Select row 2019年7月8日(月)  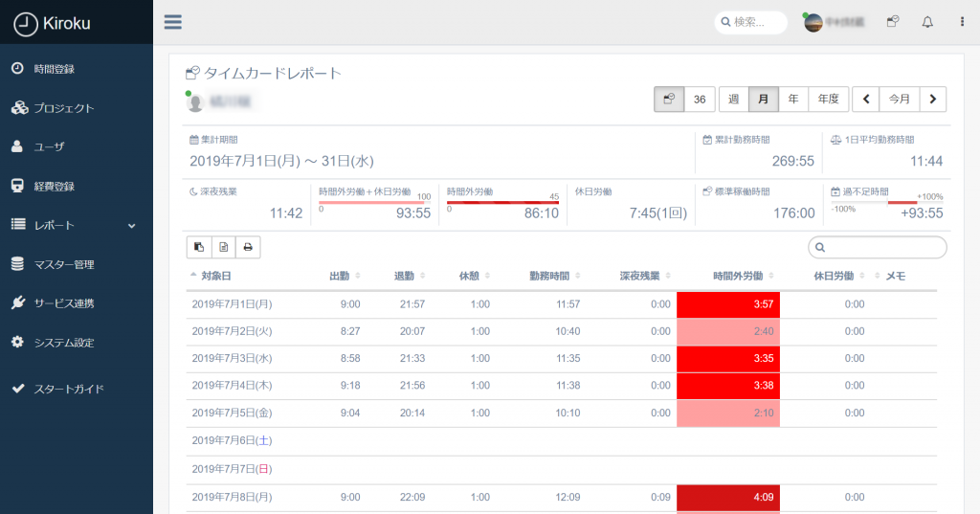pos(561,498)
